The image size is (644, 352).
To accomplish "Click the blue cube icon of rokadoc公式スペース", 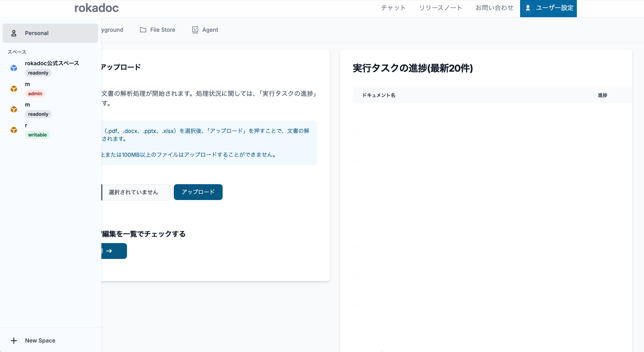I will pos(14,68).
